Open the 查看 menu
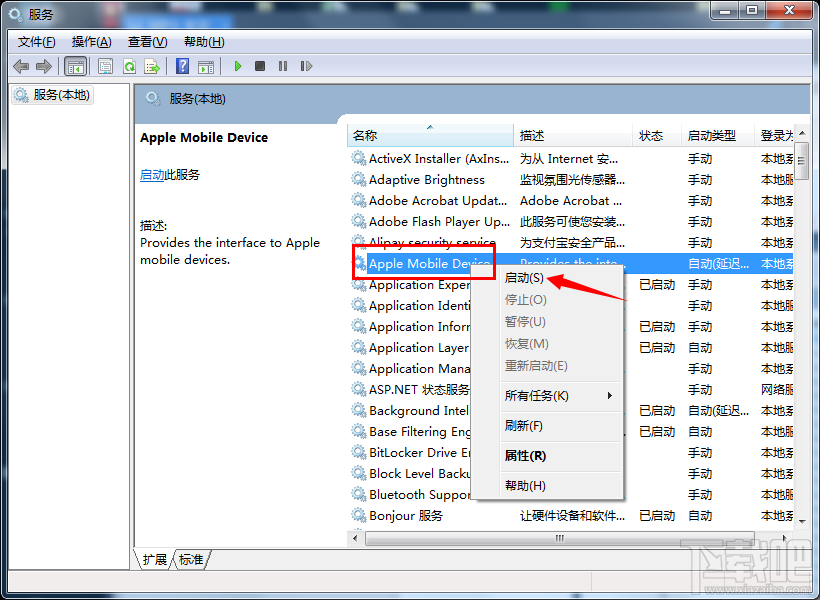 pyautogui.click(x=143, y=41)
